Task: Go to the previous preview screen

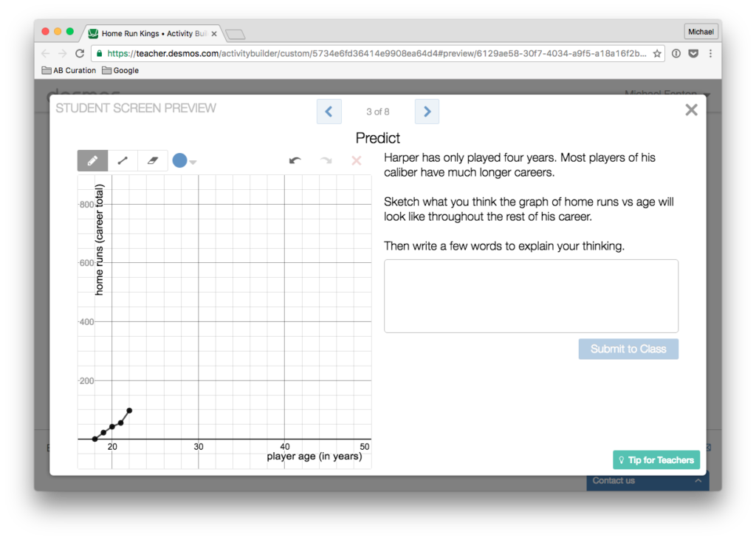Action: point(329,112)
